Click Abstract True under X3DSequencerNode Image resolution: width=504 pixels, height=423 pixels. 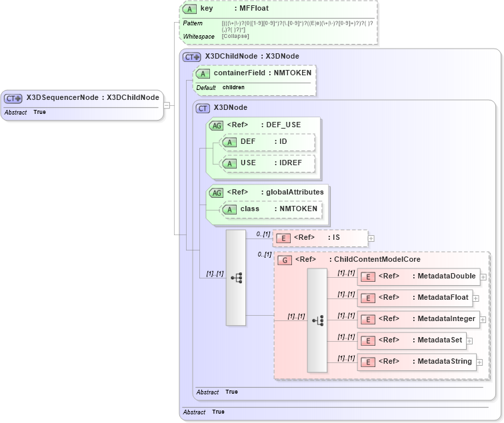(x=25, y=113)
